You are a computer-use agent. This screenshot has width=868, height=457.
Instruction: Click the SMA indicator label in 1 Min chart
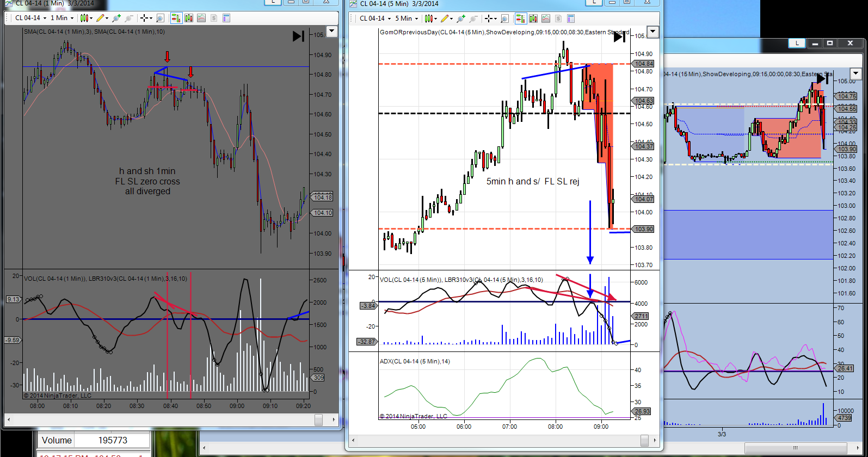(x=94, y=32)
